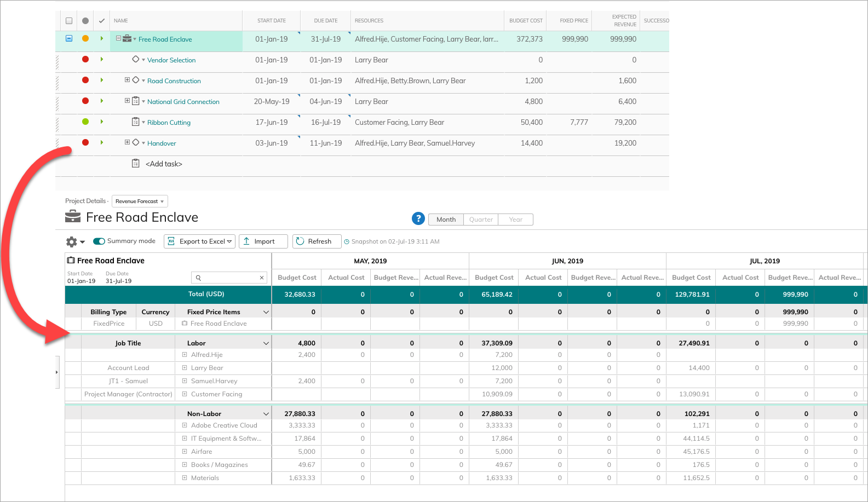868x502 pixels.
Task: Click the milestone diamond icon for Road Construction
Action: (136, 80)
